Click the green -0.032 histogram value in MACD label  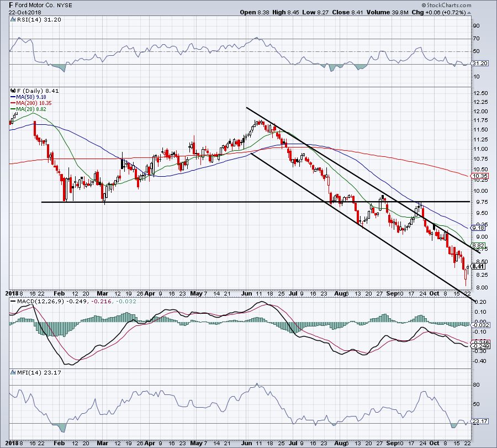point(126,301)
